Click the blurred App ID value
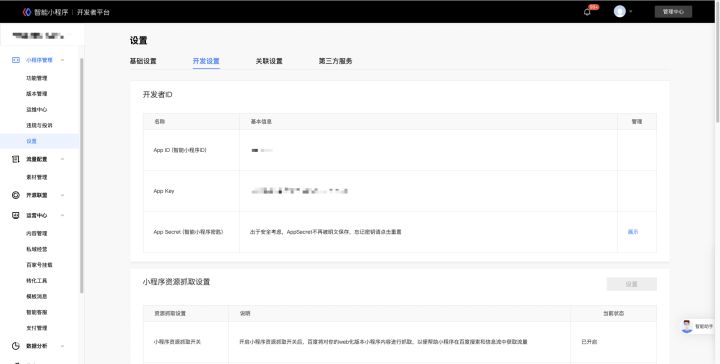The height and width of the screenshot is (364, 720). point(262,150)
